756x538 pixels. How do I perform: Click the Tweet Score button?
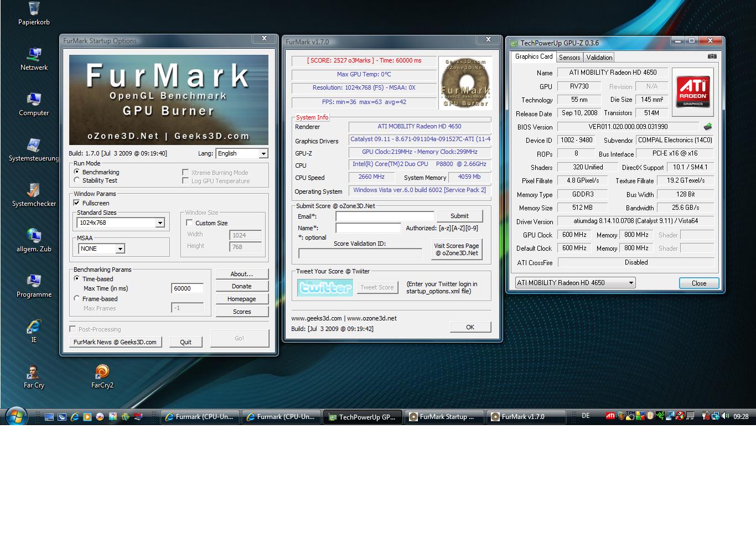[x=377, y=287]
